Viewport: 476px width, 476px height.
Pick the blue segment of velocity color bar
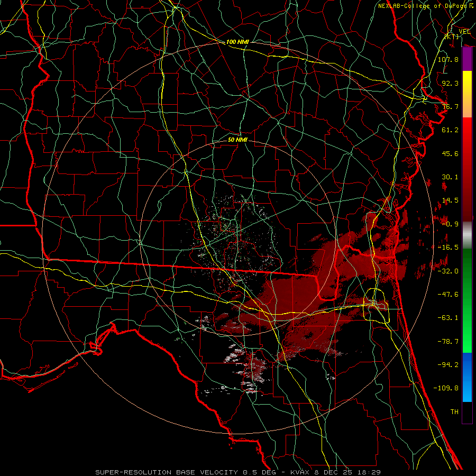467,377
